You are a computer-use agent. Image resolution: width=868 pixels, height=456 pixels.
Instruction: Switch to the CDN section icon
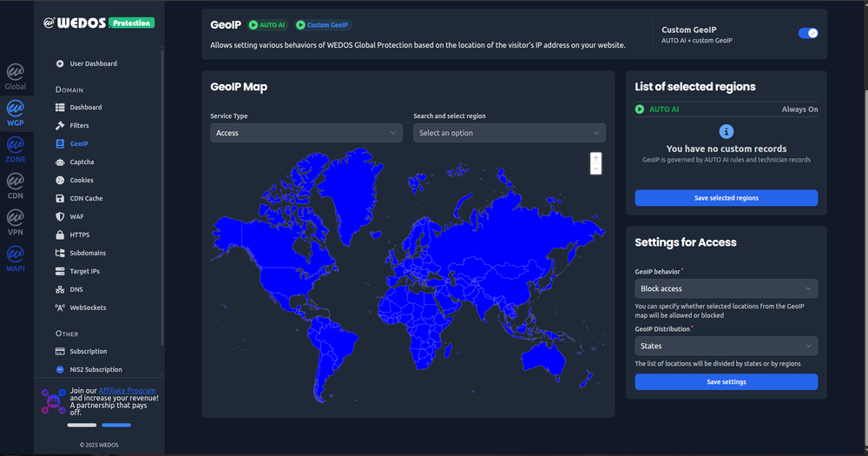16,186
